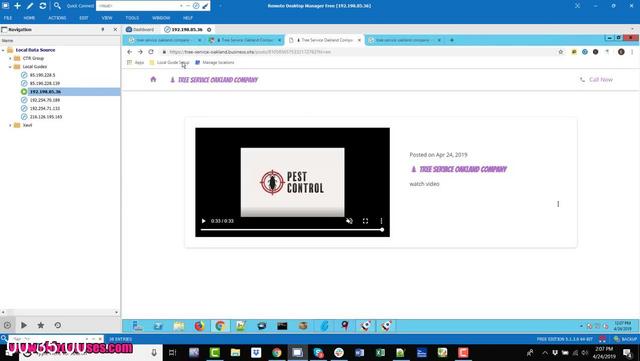Screen dimensions: 640x361
Task: Bookmark the page with the star icon
Action: coord(561,52)
